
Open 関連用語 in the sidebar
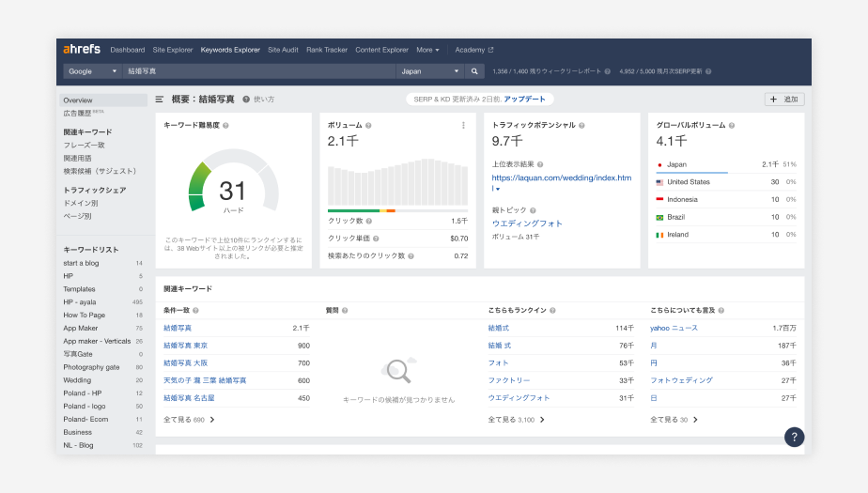[x=77, y=159]
